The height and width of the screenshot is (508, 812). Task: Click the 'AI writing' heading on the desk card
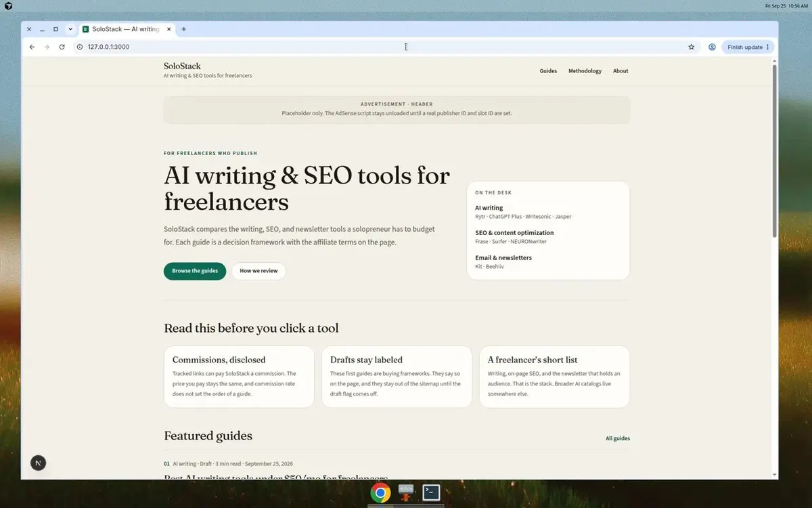pyautogui.click(x=489, y=208)
